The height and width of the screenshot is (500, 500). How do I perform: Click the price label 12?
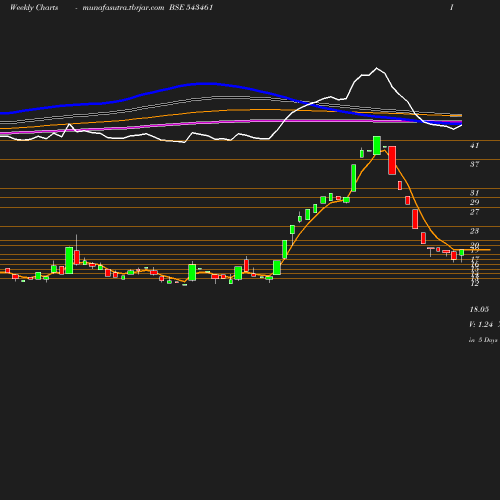click(474, 283)
